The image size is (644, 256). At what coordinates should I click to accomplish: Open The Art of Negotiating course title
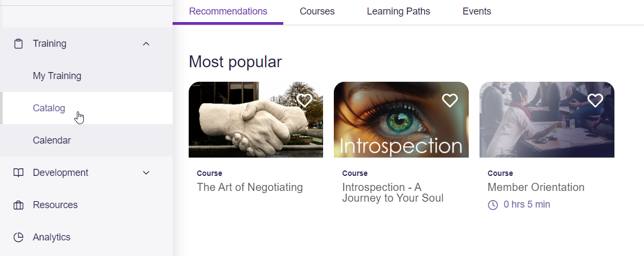coord(250,188)
